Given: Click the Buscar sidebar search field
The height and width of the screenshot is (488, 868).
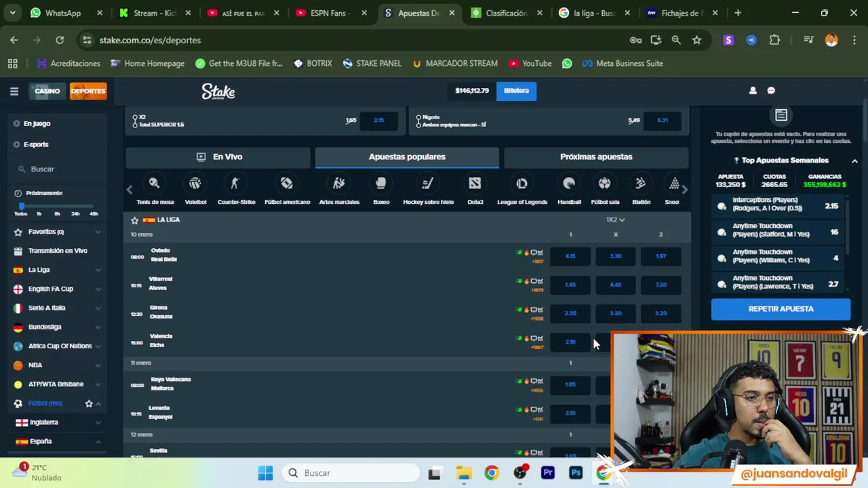Looking at the screenshot, I should (x=58, y=169).
